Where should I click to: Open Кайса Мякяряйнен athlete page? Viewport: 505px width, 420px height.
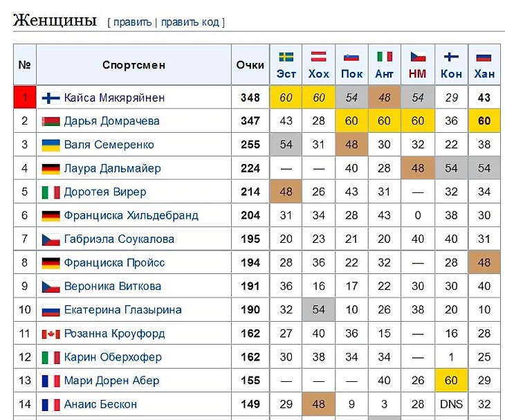[114, 98]
